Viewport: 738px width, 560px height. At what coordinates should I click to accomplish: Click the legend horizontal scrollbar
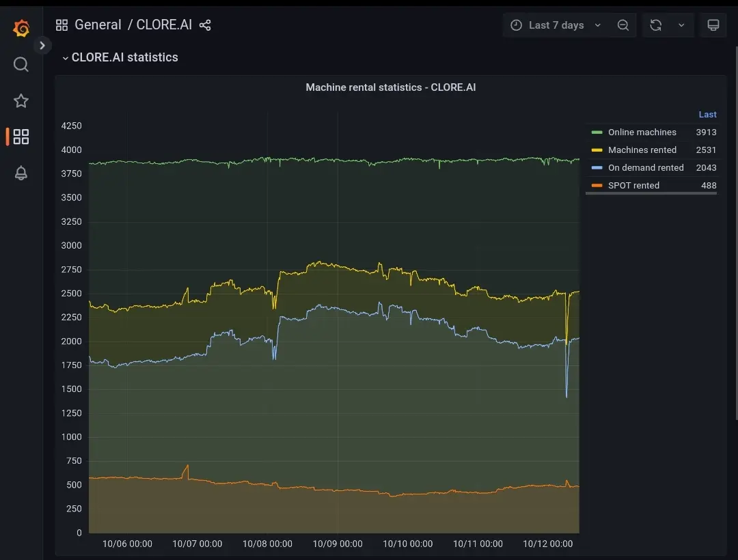pos(651,193)
